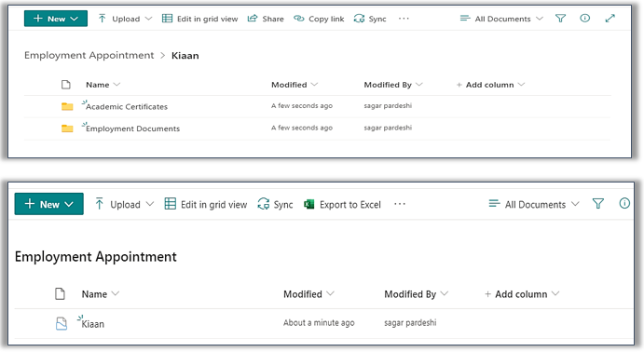Click Sync in the Employment Appointment toolbar
Screen dimensions: 644x352
[275, 204]
